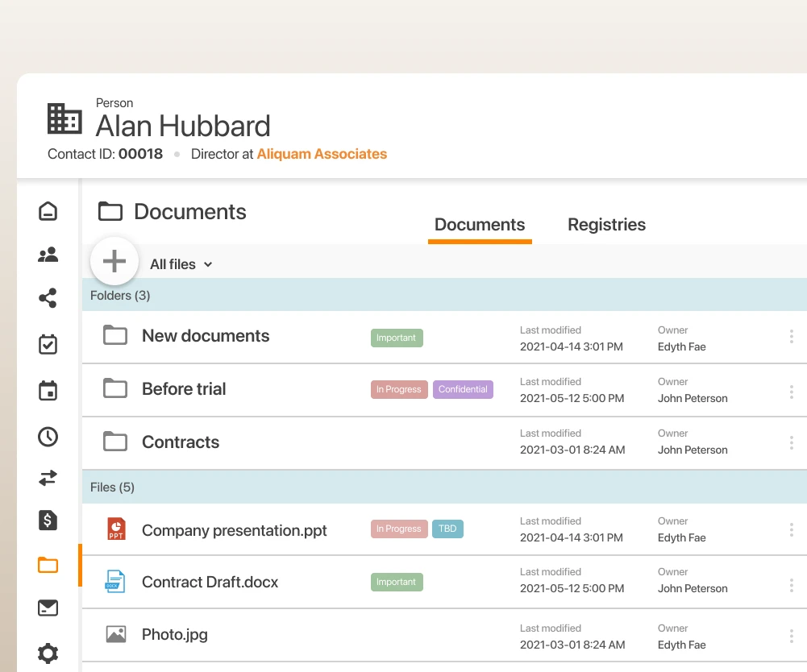Screen dimensions: 807x672
Task: Open more options for Contracts row
Action: point(791,442)
